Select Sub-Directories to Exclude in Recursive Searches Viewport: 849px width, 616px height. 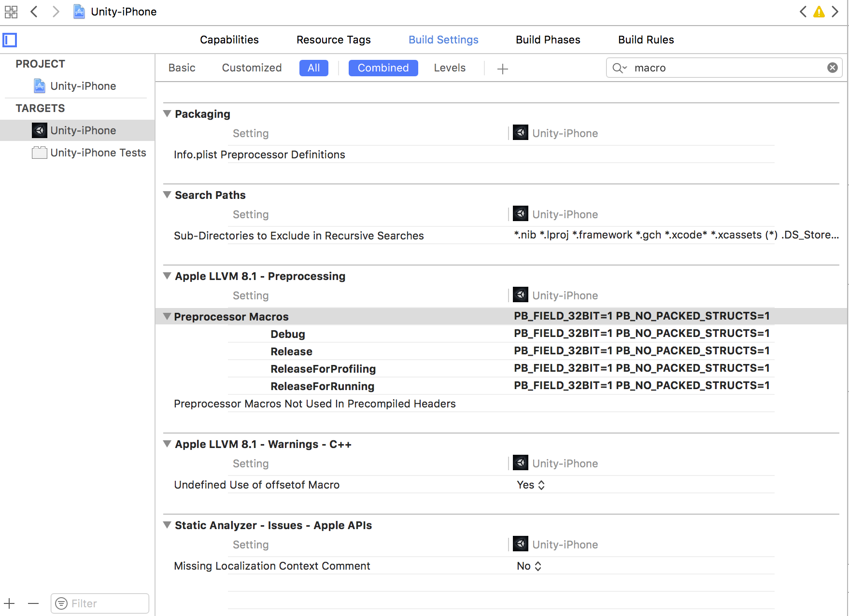coord(299,236)
